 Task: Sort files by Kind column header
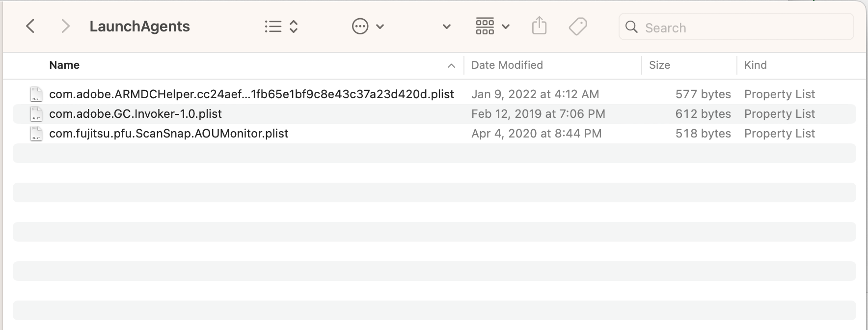755,65
